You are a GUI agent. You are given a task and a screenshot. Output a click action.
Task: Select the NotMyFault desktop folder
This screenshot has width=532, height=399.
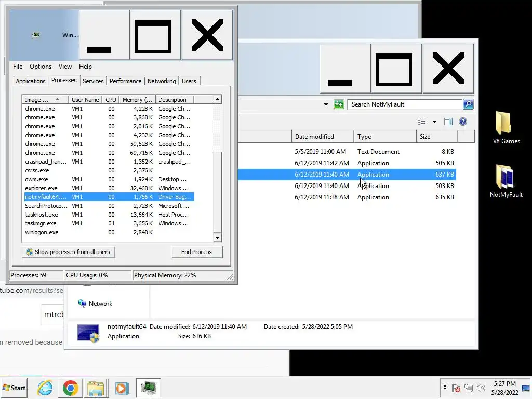click(x=506, y=181)
